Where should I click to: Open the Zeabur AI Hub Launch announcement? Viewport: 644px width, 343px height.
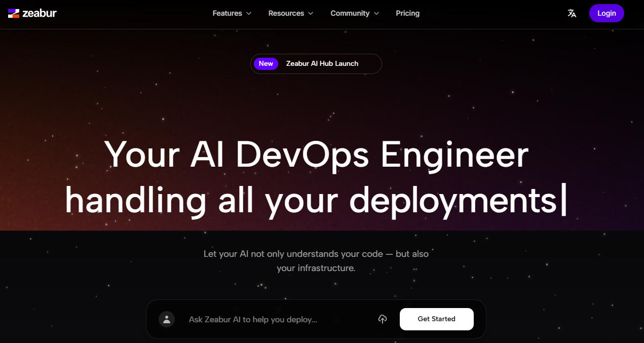(x=322, y=63)
